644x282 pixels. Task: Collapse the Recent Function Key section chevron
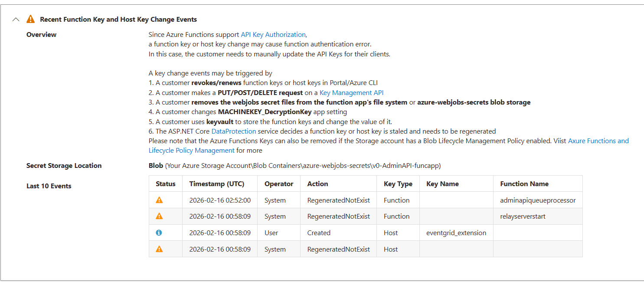16,20
